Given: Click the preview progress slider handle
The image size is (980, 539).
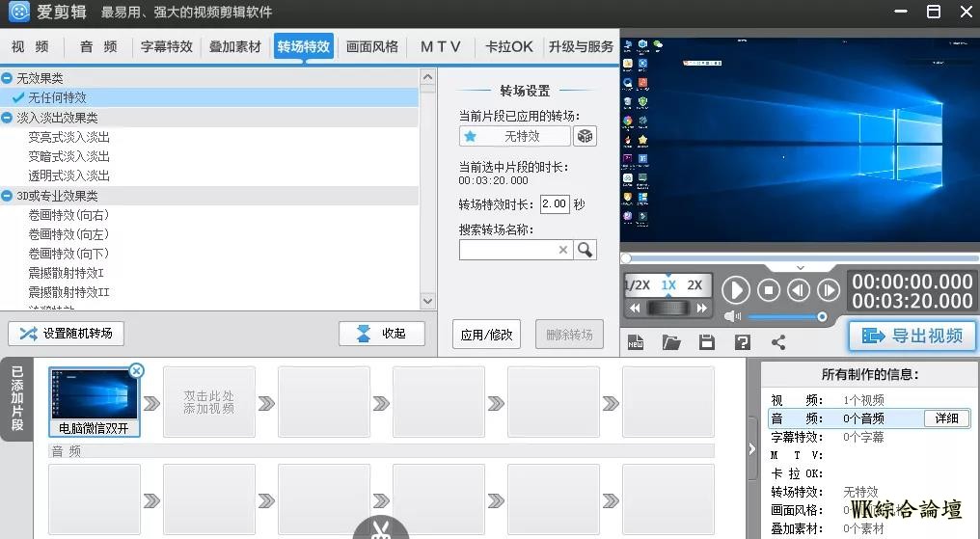Looking at the screenshot, I should [626, 258].
